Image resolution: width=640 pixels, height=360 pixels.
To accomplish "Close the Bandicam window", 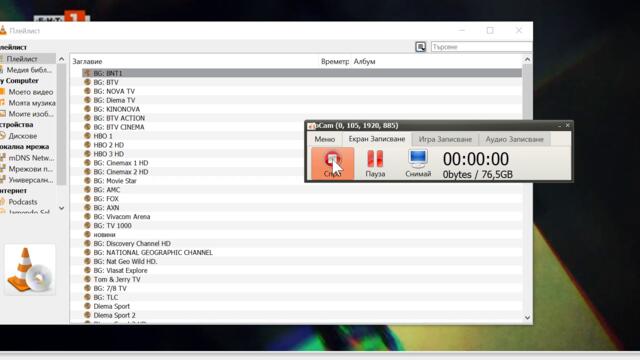I will [567, 126].
